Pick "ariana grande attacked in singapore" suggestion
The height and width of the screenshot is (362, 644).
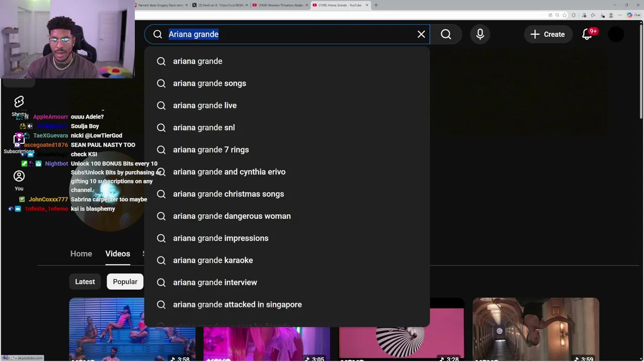[287, 305]
